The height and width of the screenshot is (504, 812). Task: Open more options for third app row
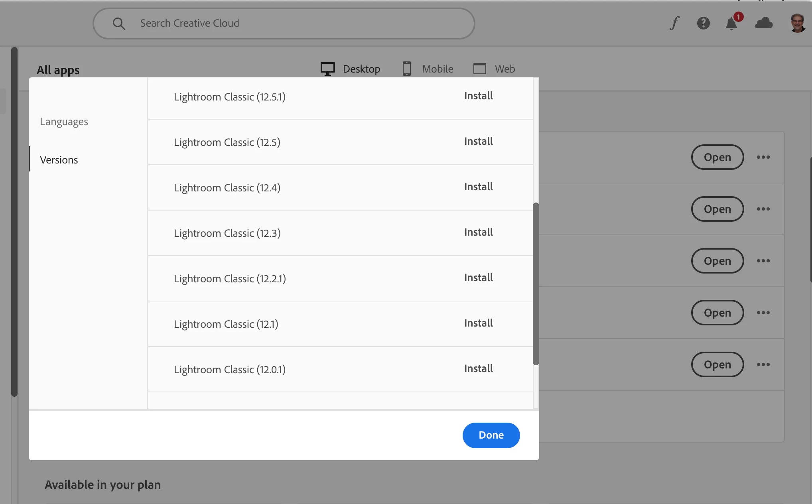763,261
